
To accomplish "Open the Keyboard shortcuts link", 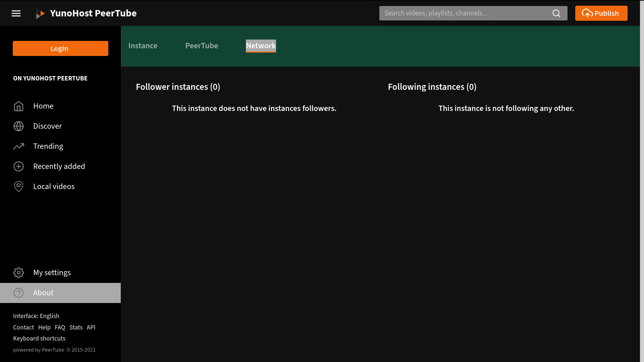I will click(39, 339).
